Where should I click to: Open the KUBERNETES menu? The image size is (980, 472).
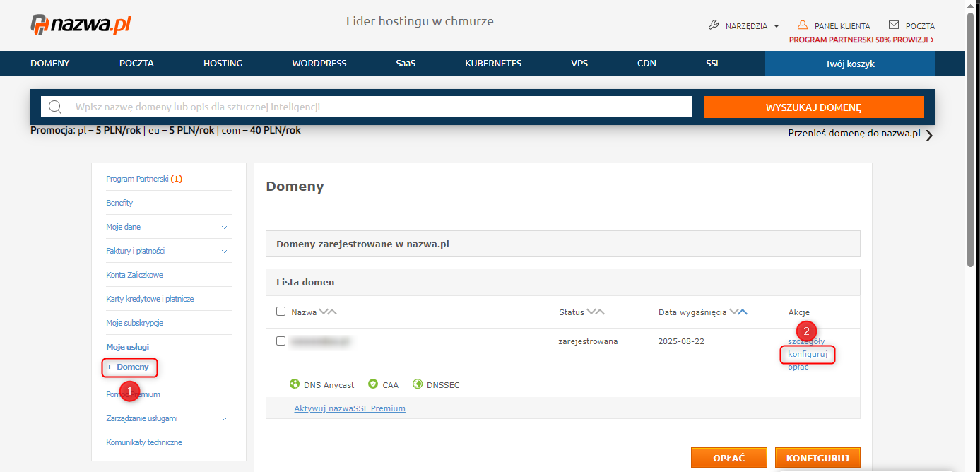[x=493, y=63]
